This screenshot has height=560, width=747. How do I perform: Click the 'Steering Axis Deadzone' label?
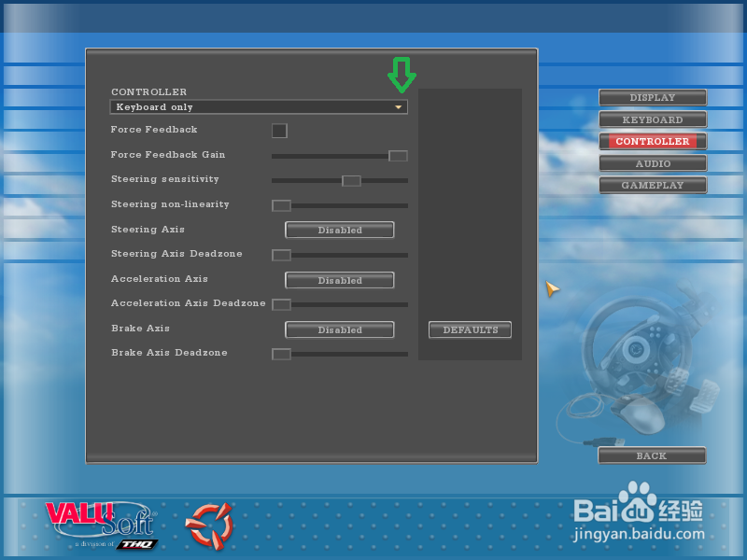176,254
